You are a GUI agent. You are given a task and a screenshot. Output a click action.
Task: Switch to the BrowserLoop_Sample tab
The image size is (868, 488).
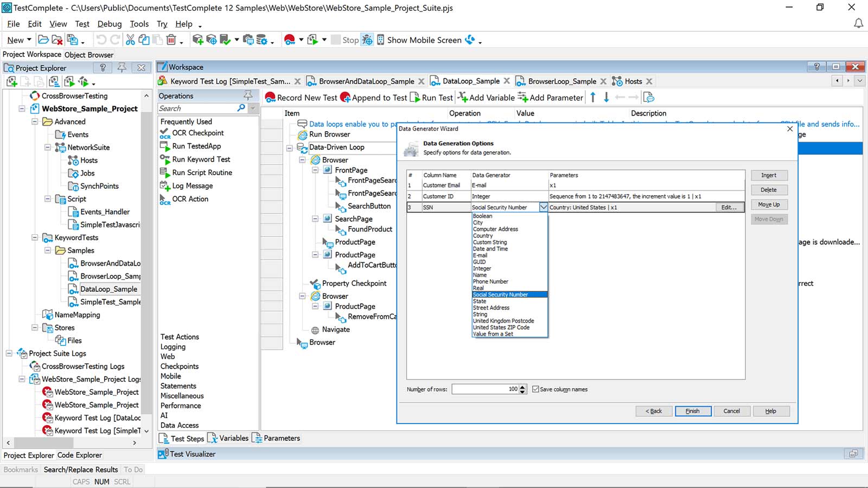561,81
